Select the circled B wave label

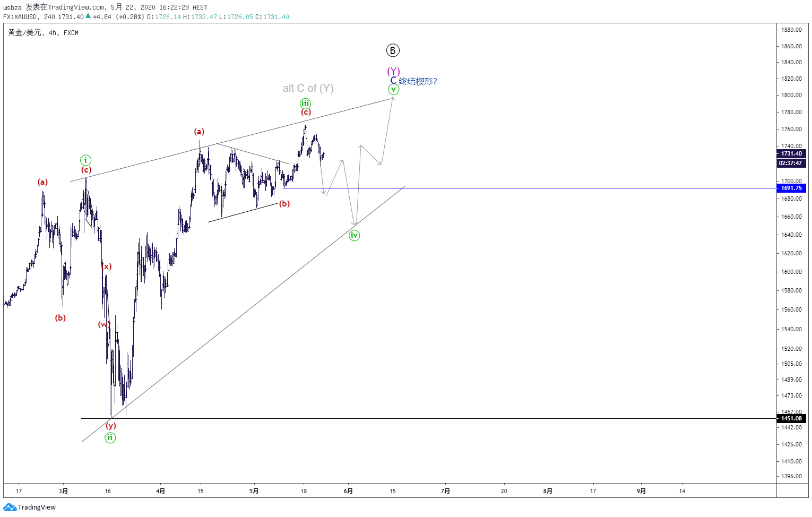(393, 50)
